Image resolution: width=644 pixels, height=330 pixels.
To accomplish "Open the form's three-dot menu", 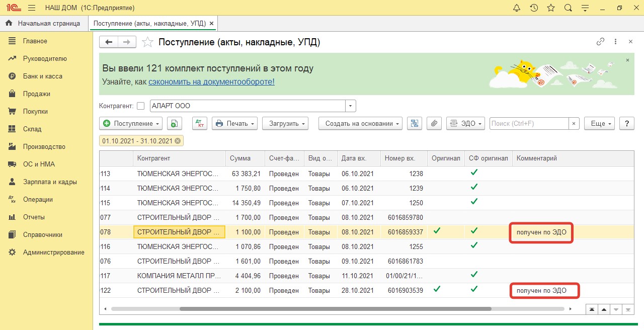I will click(x=615, y=42).
